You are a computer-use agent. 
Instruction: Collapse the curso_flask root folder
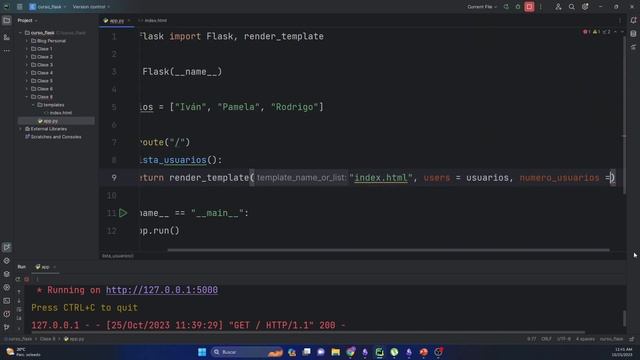coord(20,33)
